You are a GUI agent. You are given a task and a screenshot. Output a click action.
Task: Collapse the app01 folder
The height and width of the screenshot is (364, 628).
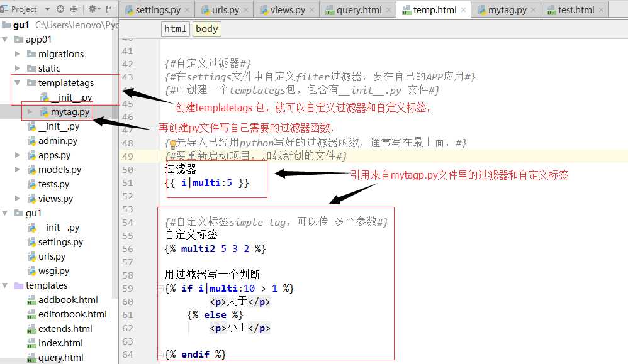click(x=5, y=40)
